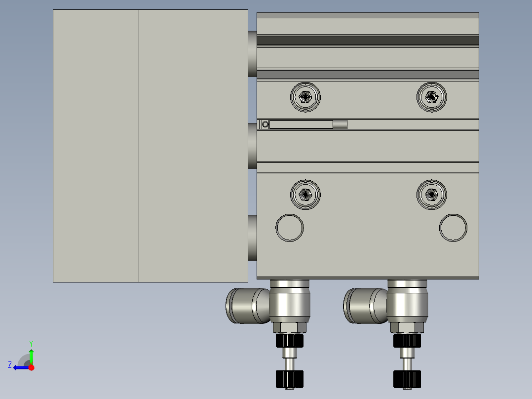The image size is (532, 399).
Task: Select the right fitting's lower black knob
Action: click(407, 379)
